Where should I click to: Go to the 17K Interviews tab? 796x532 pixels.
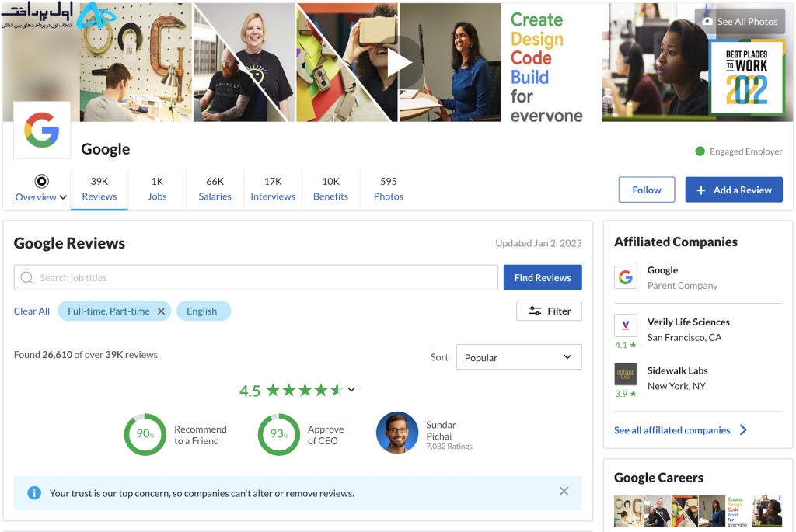pyautogui.click(x=273, y=189)
